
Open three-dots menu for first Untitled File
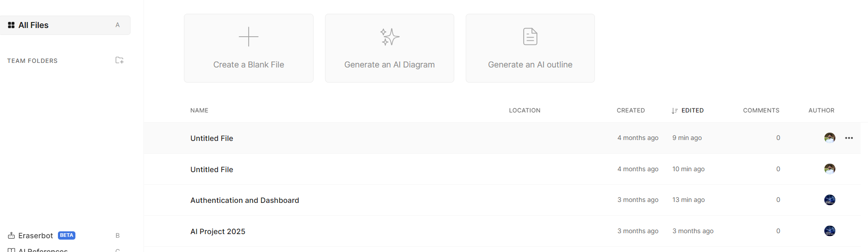[849, 138]
